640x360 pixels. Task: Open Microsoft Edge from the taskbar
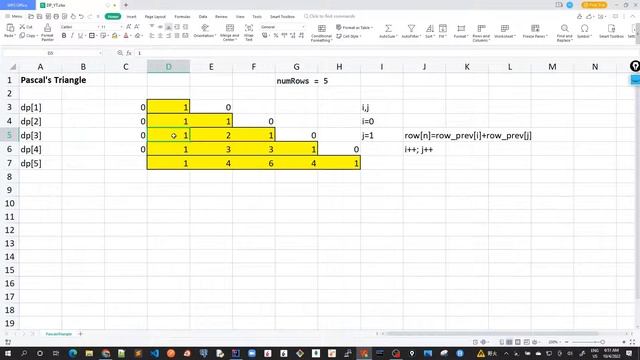pos(73,353)
